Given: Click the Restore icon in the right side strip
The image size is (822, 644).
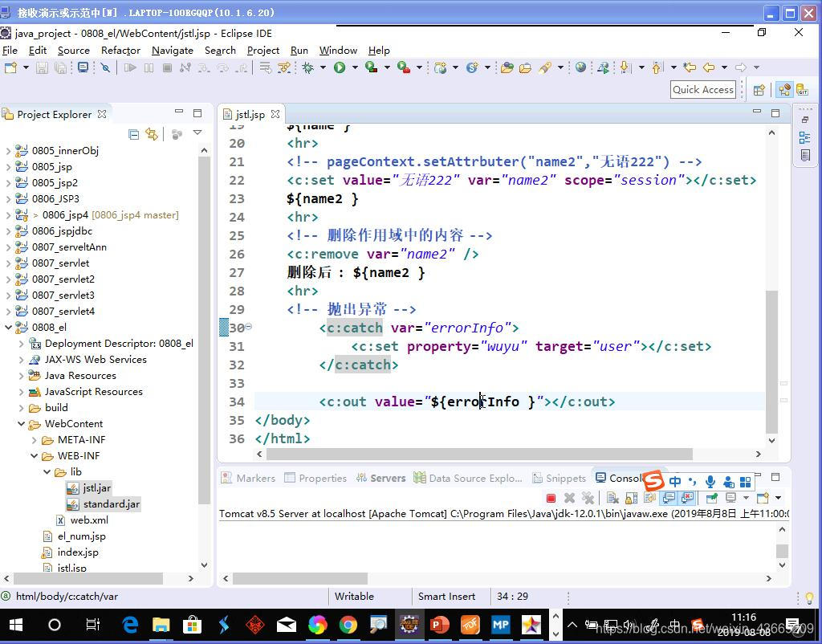Looking at the screenshot, I should (x=804, y=120).
